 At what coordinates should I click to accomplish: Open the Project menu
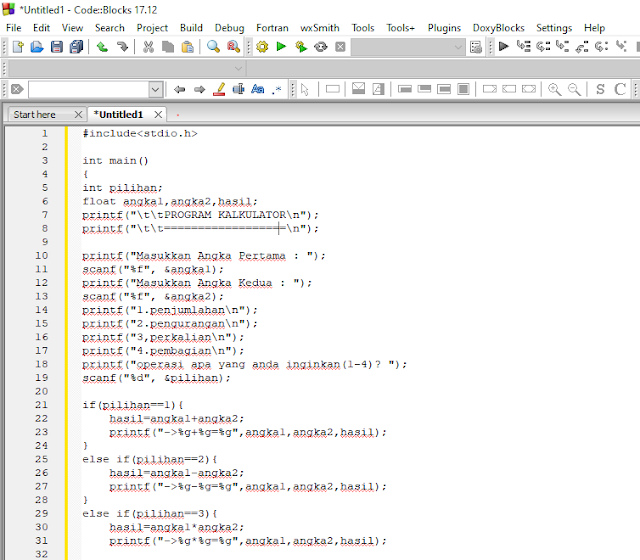[152, 28]
